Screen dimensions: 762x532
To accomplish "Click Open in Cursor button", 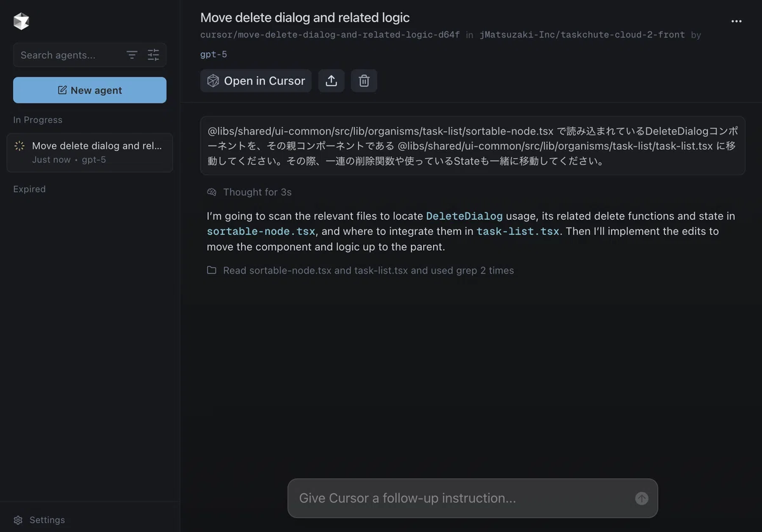I will (256, 81).
